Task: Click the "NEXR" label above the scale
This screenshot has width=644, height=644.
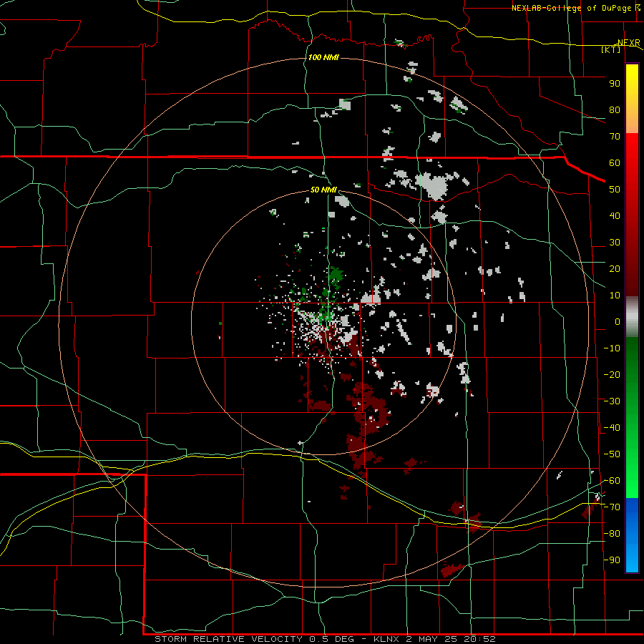Action: click(x=628, y=43)
